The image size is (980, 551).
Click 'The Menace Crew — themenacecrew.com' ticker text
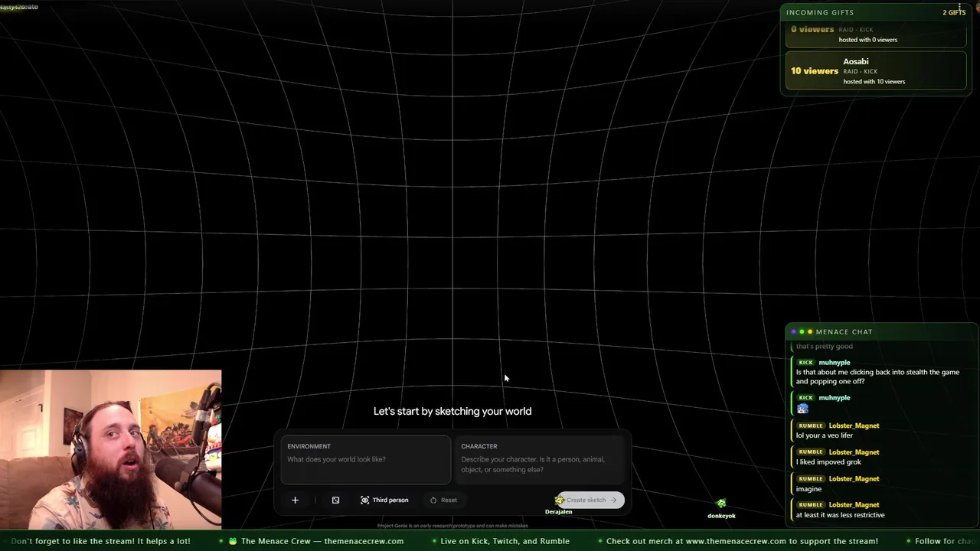tap(322, 541)
